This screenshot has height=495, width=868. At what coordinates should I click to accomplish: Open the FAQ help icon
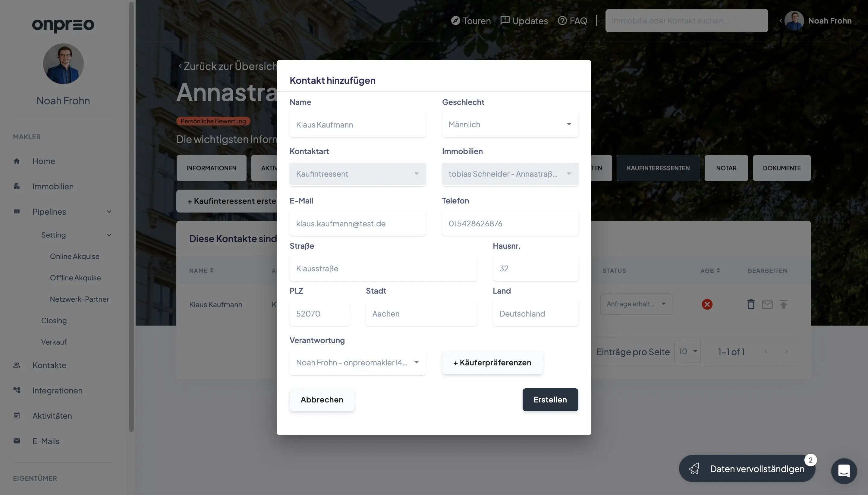coord(562,21)
